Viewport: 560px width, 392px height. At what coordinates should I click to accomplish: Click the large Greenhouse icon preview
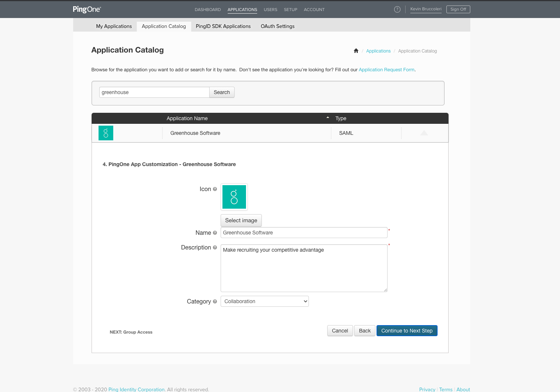click(234, 197)
